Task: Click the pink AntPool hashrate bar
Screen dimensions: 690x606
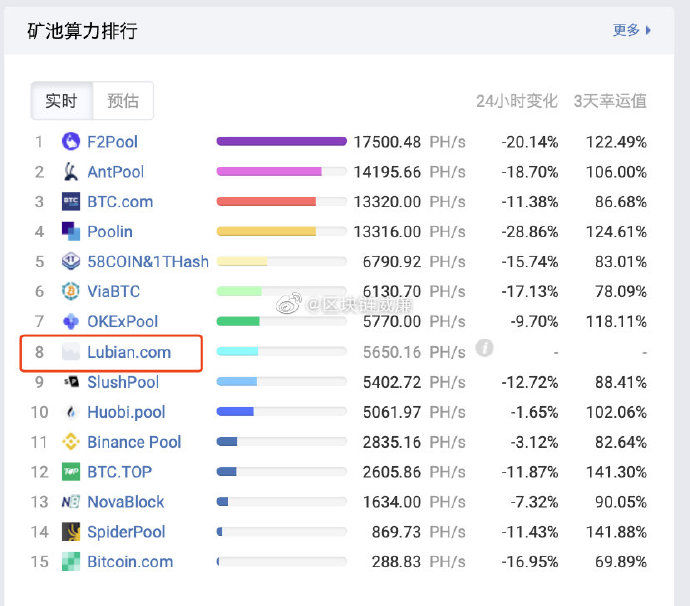Action: coord(269,171)
